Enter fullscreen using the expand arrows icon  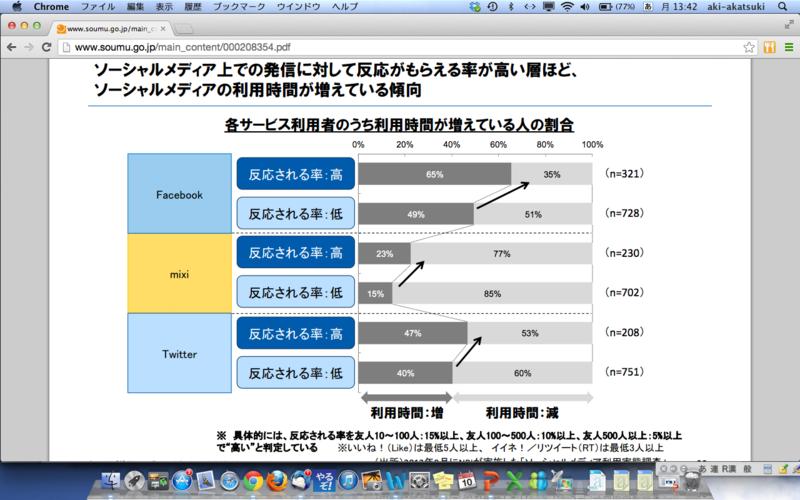tap(789, 24)
